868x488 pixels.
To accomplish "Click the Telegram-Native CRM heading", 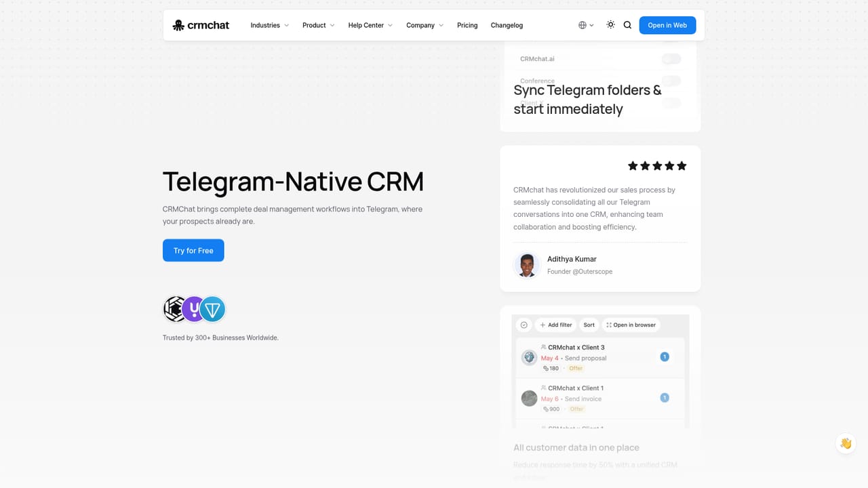I will pyautogui.click(x=293, y=182).
